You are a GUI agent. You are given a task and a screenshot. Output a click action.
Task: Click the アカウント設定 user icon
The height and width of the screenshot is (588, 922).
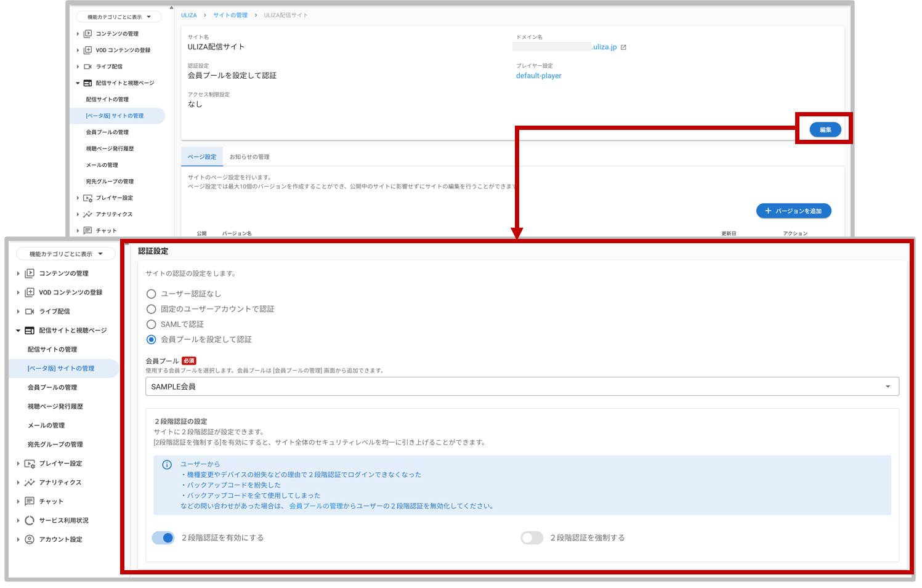pos(30,539)
